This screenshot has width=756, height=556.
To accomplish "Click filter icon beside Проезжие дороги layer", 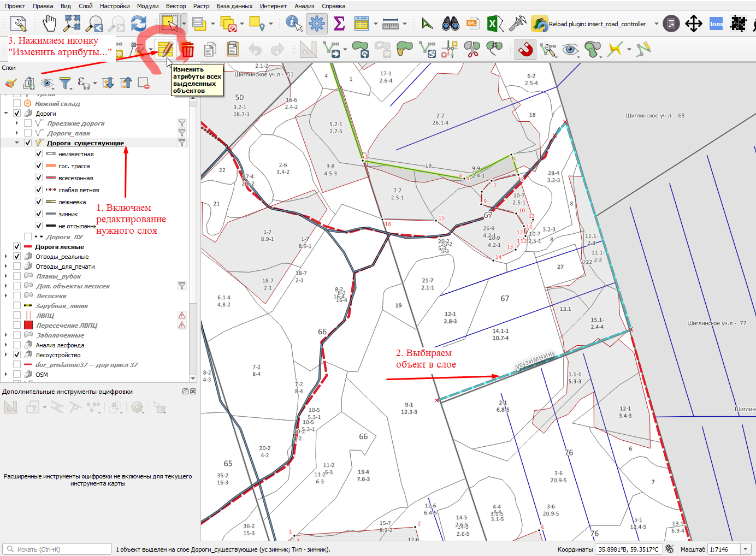I will pyautogui.click(x=182, y=123).
